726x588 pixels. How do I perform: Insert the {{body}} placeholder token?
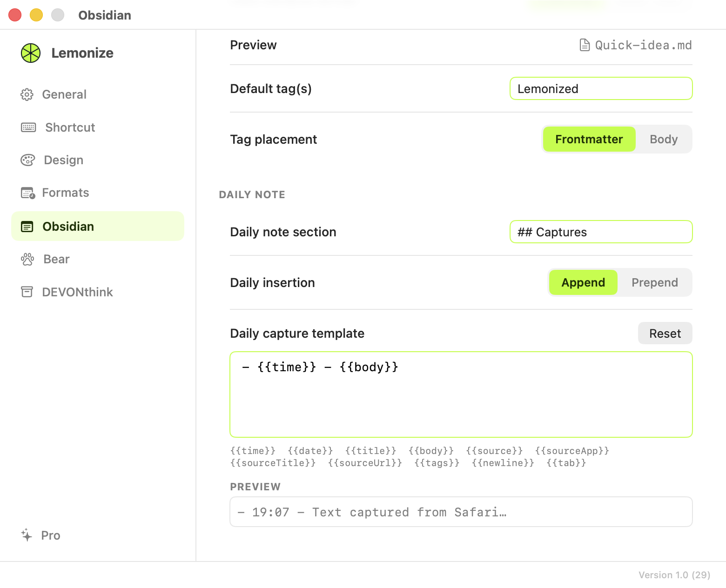point(431,451)
